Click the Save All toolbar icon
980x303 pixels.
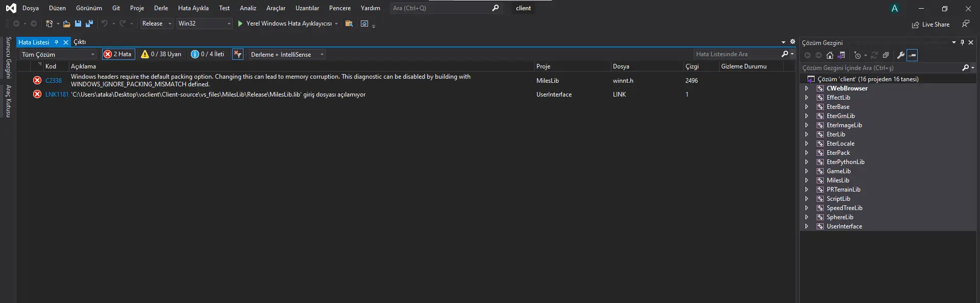coord(89,24)
